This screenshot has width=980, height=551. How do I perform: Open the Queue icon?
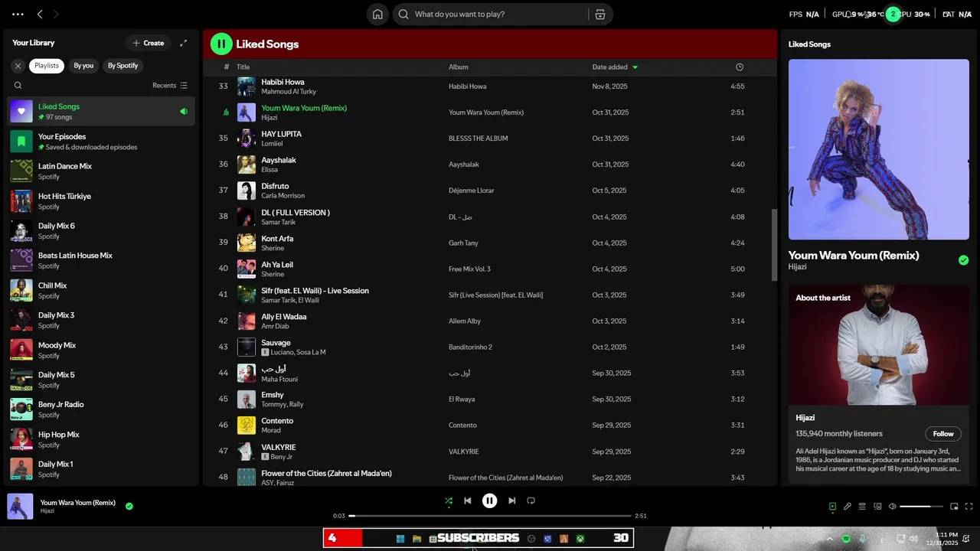click(862, 506)
